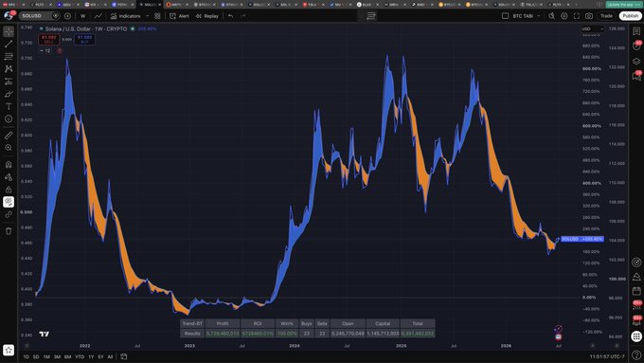
Task: Open the USD currency dropdown
Action: point(593,28)
